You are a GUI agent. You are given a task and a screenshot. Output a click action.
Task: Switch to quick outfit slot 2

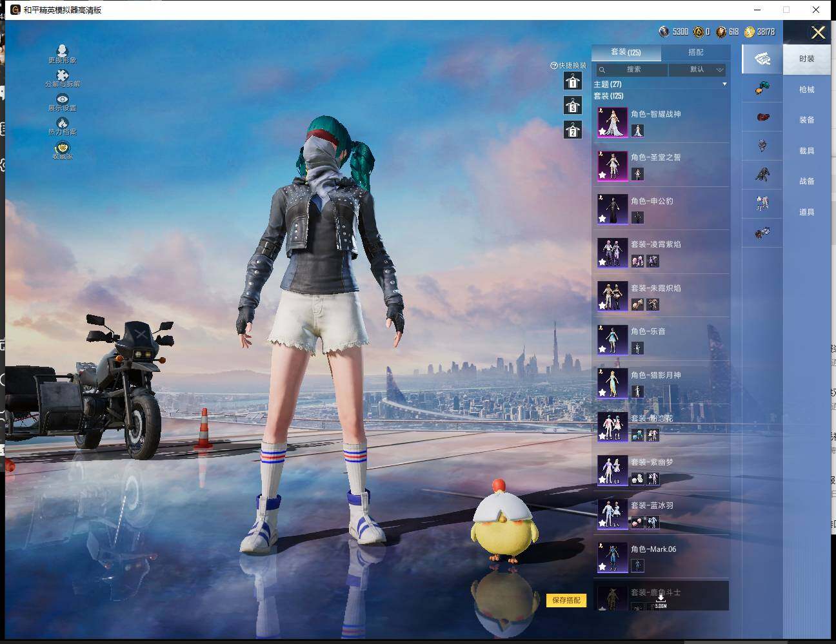tap(573, 130)
